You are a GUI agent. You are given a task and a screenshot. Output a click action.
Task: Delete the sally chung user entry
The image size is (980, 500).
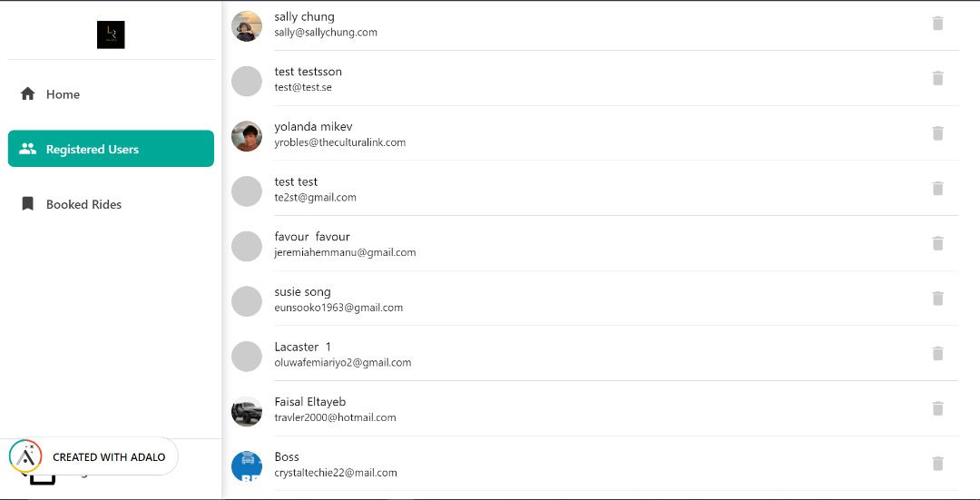pos(938,24)
